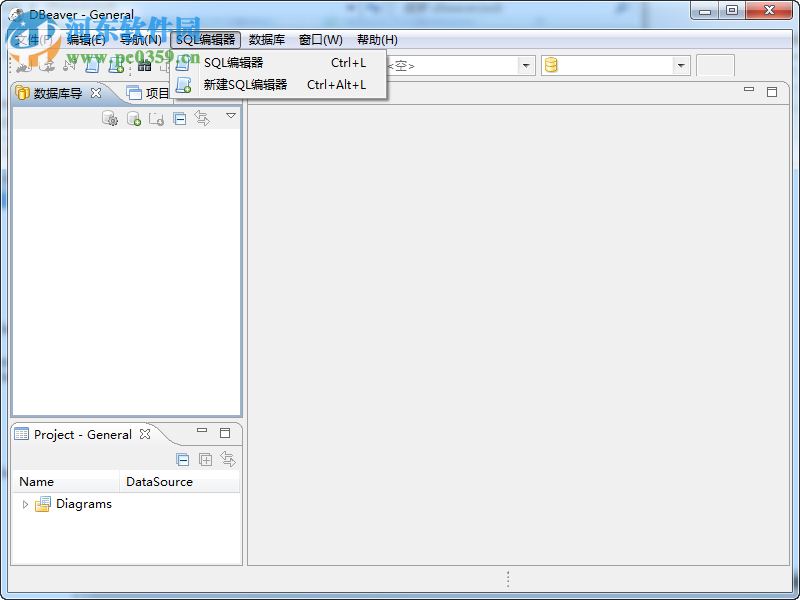Click the dark toolbar icon after the separator
The height and width of the screenshot is (600, 800).
145,65
